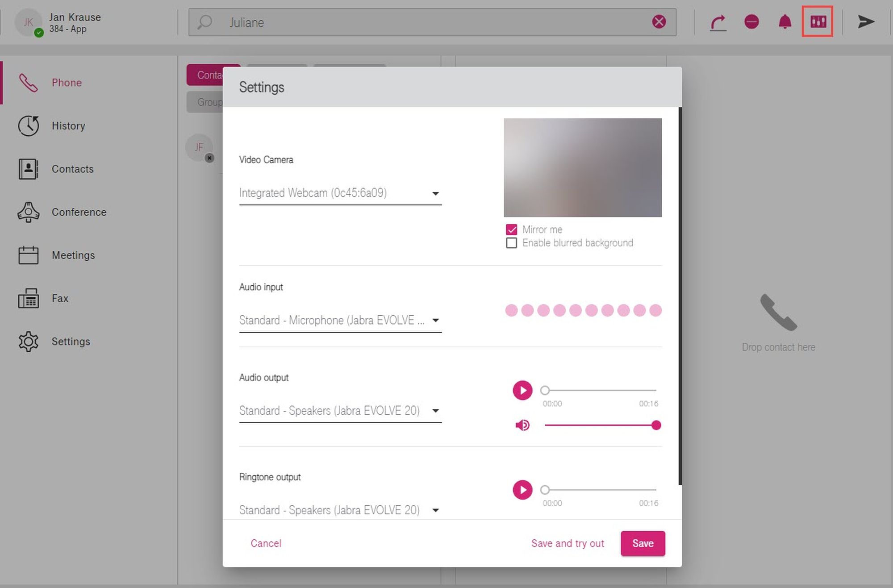This screenshot has width=893, height=588.
Task: Play the ringtone output test sound
Action: pos(522,490)
